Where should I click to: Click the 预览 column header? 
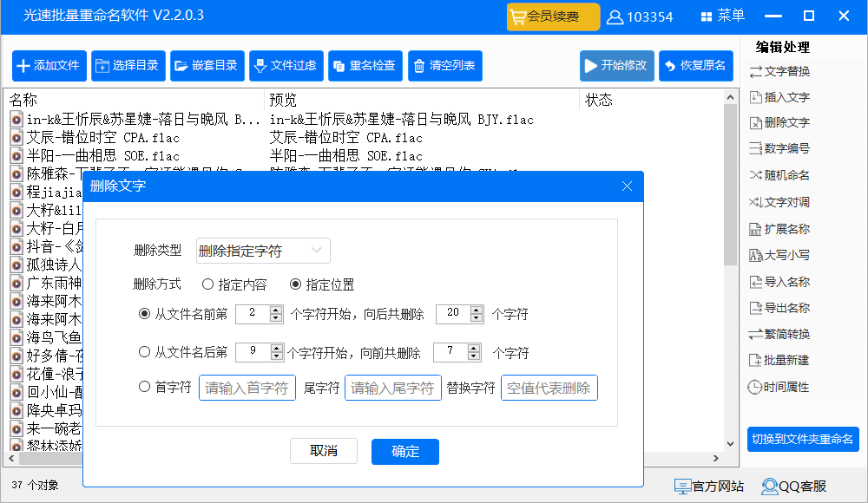click(283, 100)
